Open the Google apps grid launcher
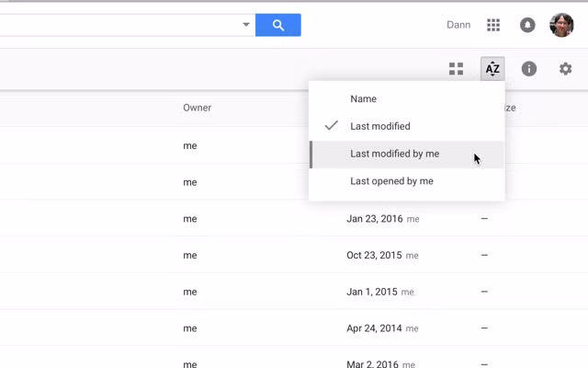 pos(493,25)
